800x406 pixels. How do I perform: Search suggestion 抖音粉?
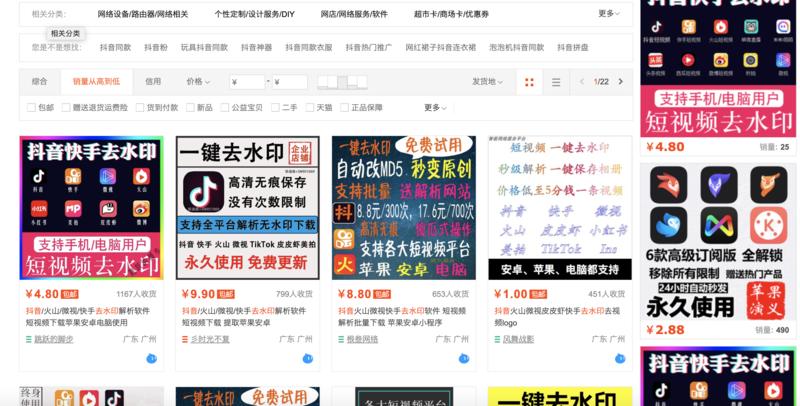pos(156,47)
